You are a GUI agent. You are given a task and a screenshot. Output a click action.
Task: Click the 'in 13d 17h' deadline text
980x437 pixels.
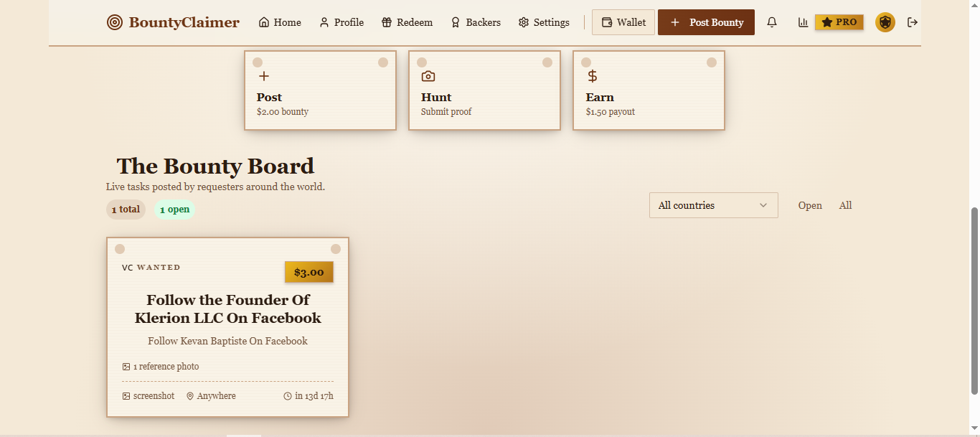coord(314,396)
